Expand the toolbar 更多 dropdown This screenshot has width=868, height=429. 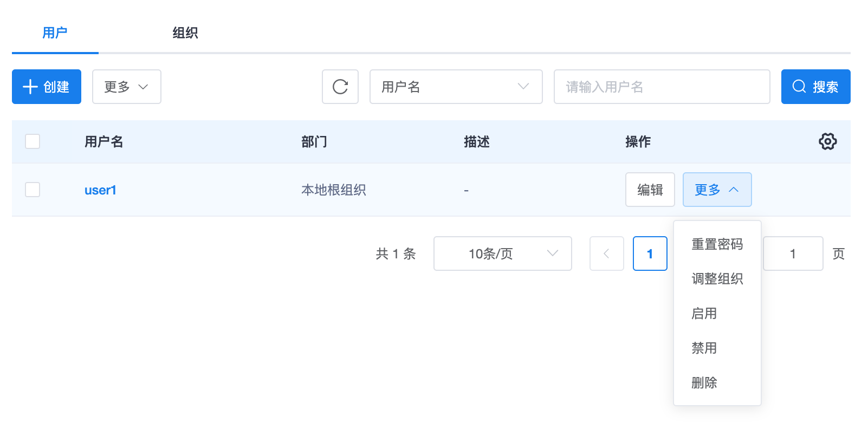(x=127, y=87)
